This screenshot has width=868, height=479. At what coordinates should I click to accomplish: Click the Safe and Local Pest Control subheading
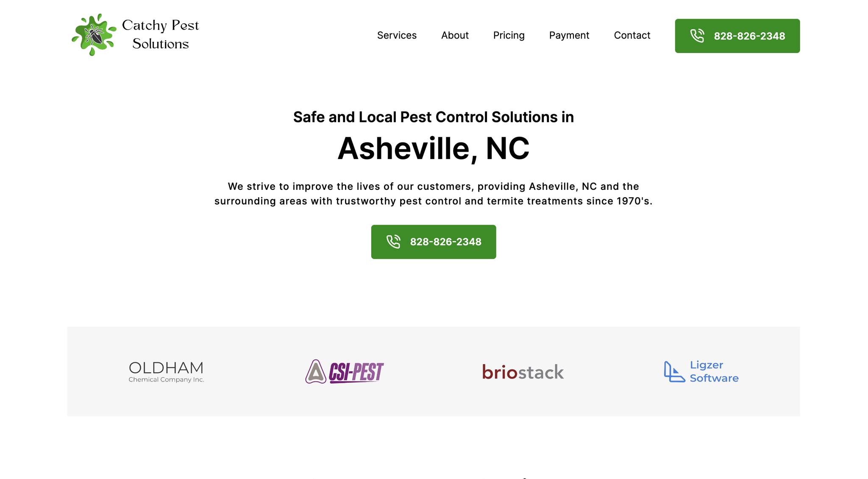click(434, 117)
